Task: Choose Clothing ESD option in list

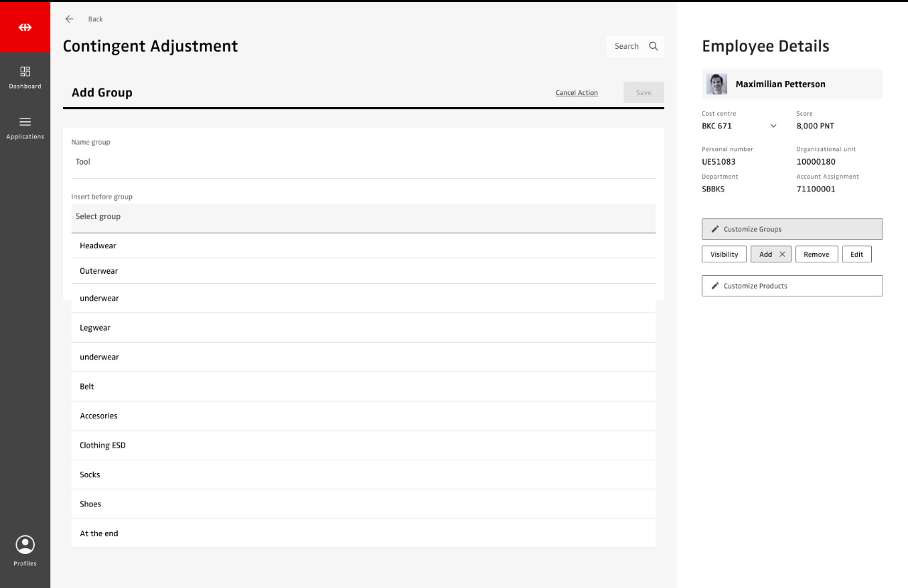Action: [102, 445]
